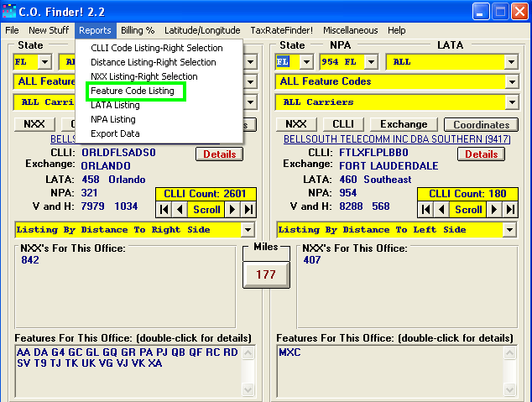Screen dimensions: 532x402
Task: Select Feature Code Listing report
Action: point(159,91)
